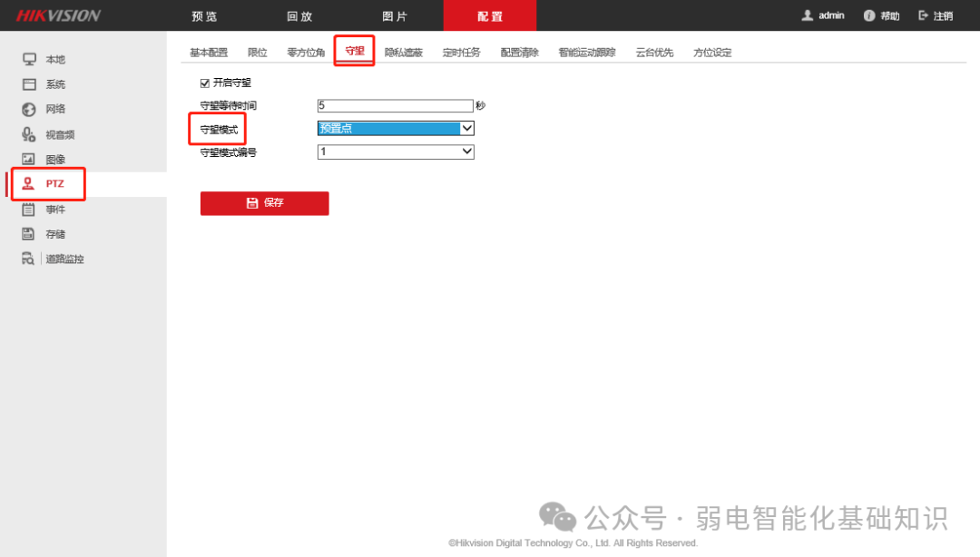Image resolution: width=980 pixels, height=557 pixels.
Task: Click the 注销 logout link text
Action: coord(943,16)
